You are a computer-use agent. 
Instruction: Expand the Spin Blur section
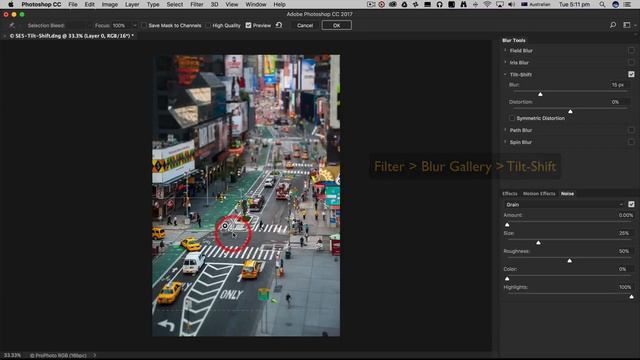coord(505,142)
